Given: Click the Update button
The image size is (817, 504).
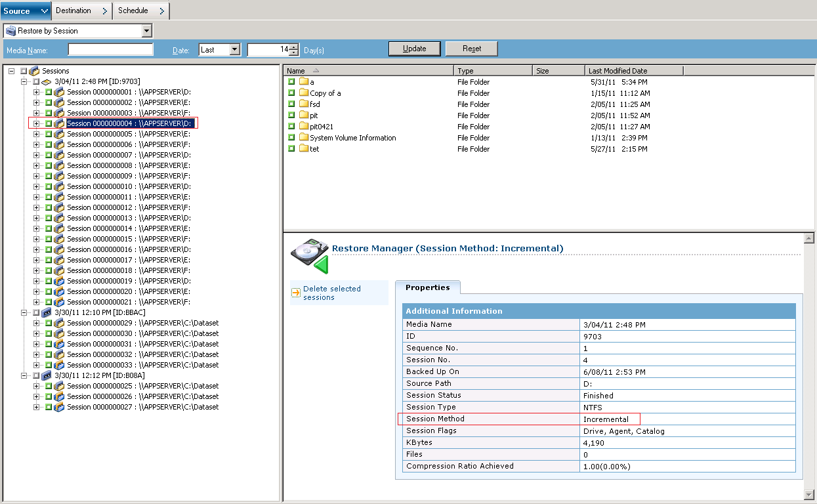Looking at the screenshot, I should tap(414, 49).
